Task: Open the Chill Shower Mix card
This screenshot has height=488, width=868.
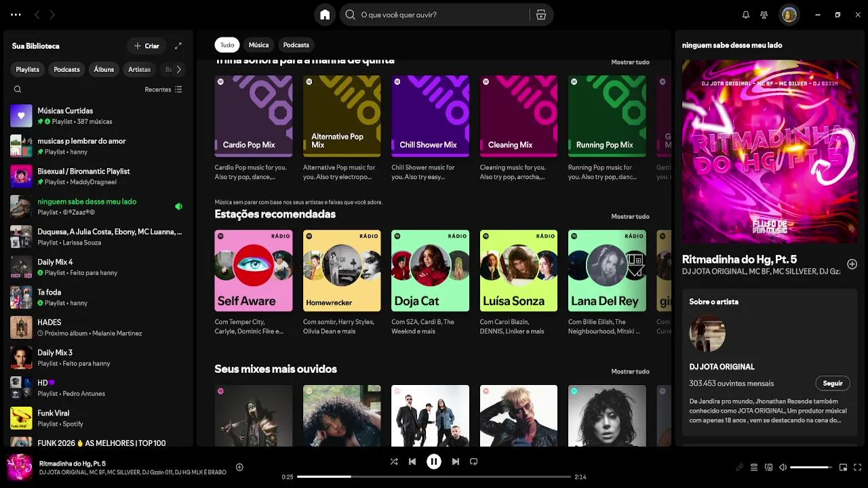Action: pos(430,129)
